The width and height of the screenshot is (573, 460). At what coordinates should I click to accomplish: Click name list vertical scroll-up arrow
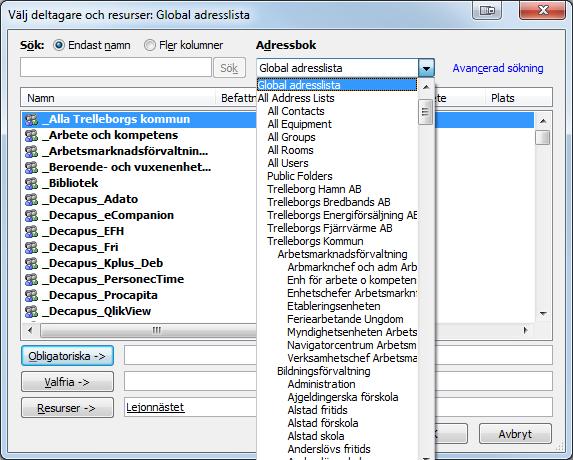[x=543, y=121]
